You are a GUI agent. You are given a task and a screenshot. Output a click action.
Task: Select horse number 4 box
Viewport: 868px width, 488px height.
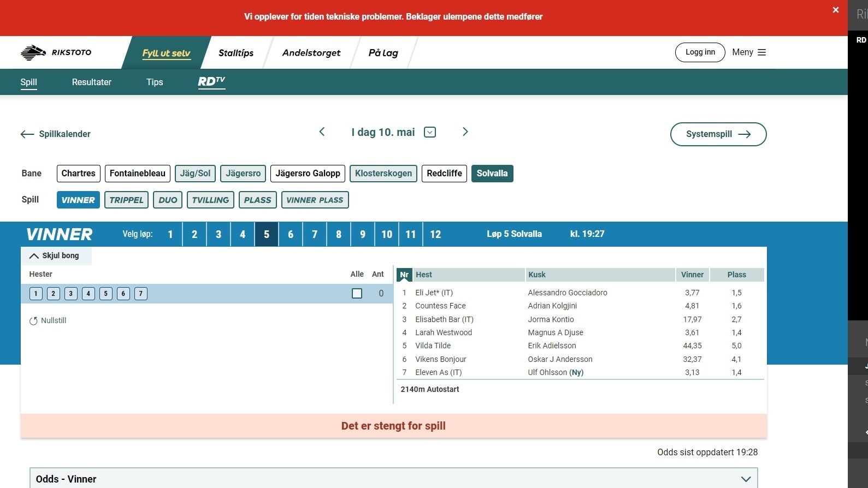click(x=88, y=294)
